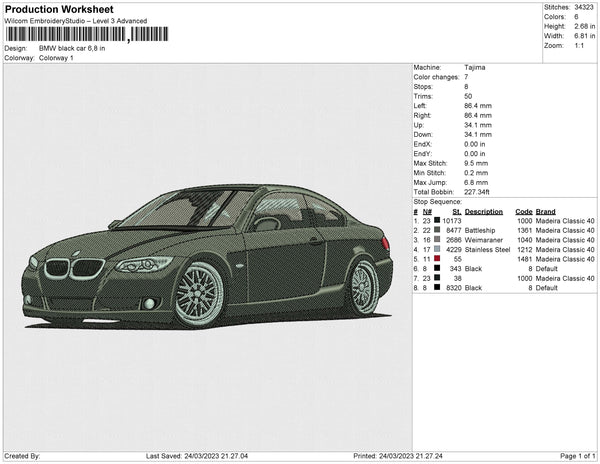Click the Description column header
This screenshot has width=600, height=464.
(x=483, y=212)
